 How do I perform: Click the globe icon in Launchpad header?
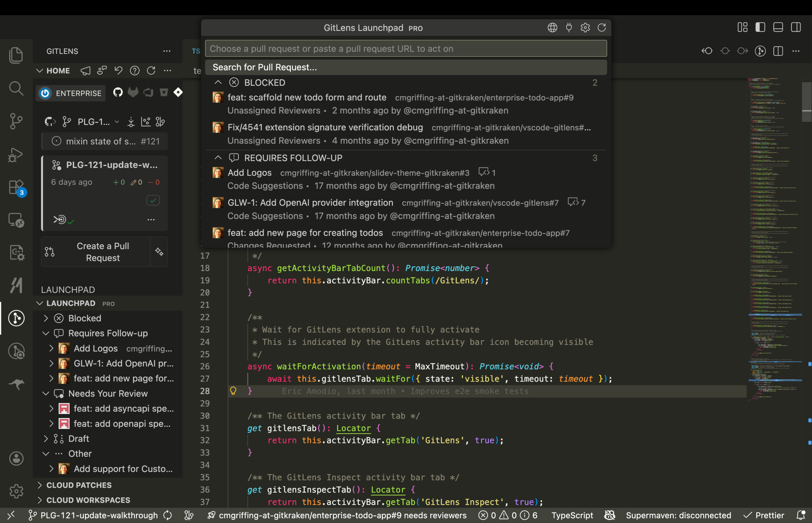click(552, 28)
